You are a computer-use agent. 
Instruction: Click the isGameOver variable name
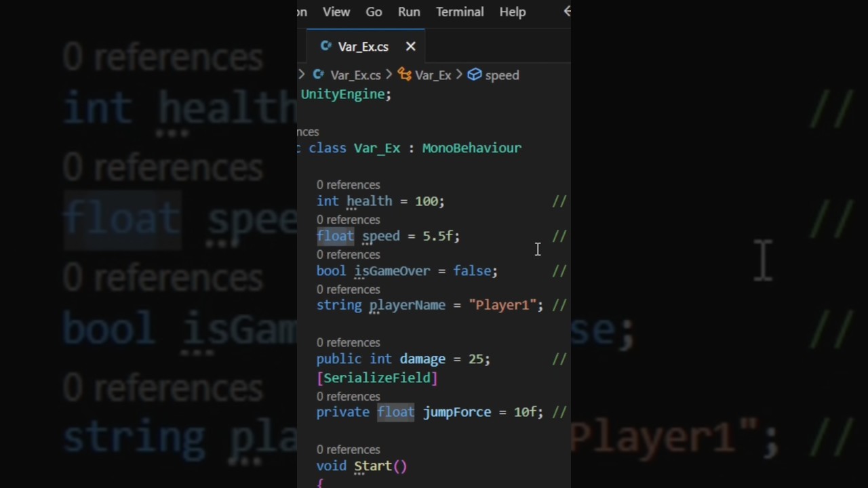point(392,271)
